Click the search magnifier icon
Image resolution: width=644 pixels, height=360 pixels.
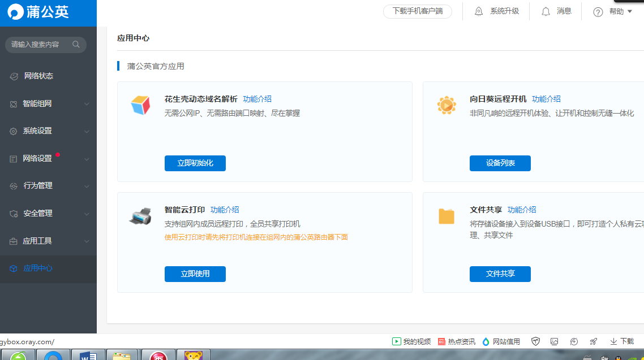pyautogui.click(x=76, y=44)
